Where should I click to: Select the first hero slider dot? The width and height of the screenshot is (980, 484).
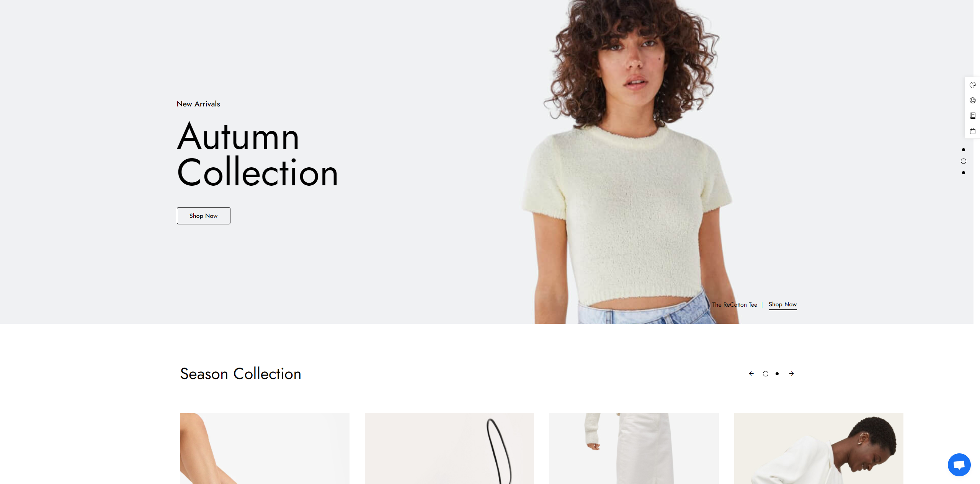coord(964,150)
